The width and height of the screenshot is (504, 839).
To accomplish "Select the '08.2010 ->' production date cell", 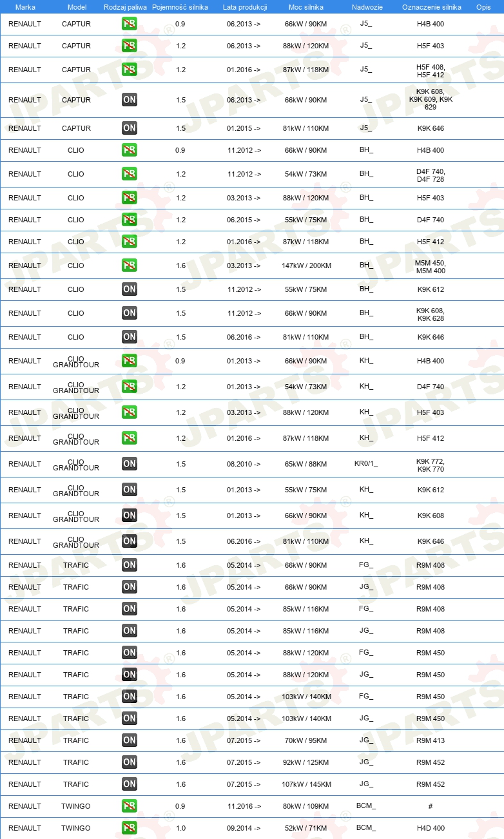I will click(x=244, y=464).
